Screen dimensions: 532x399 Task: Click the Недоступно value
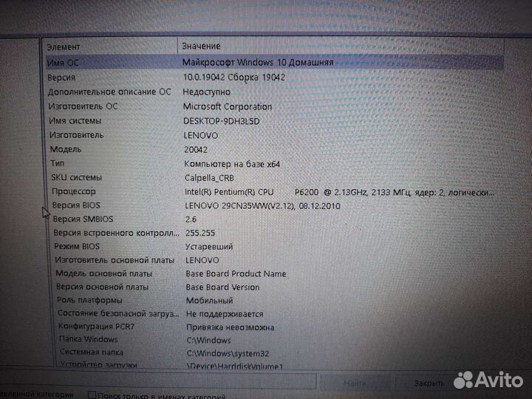(206, 92)
